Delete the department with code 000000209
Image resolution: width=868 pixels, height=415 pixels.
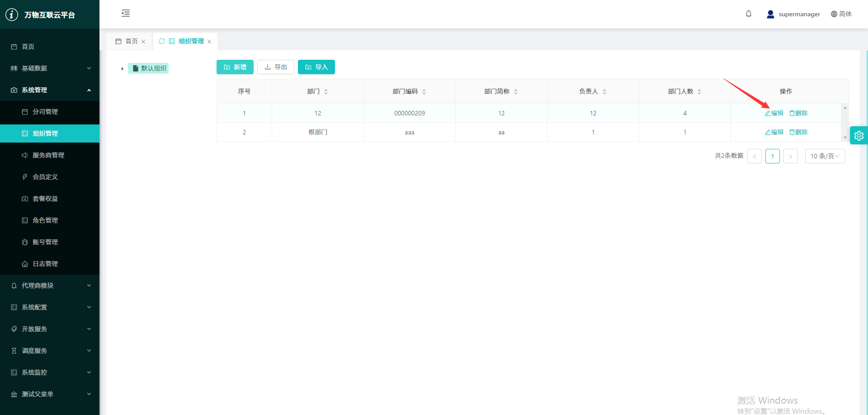(x=798, y=113)
